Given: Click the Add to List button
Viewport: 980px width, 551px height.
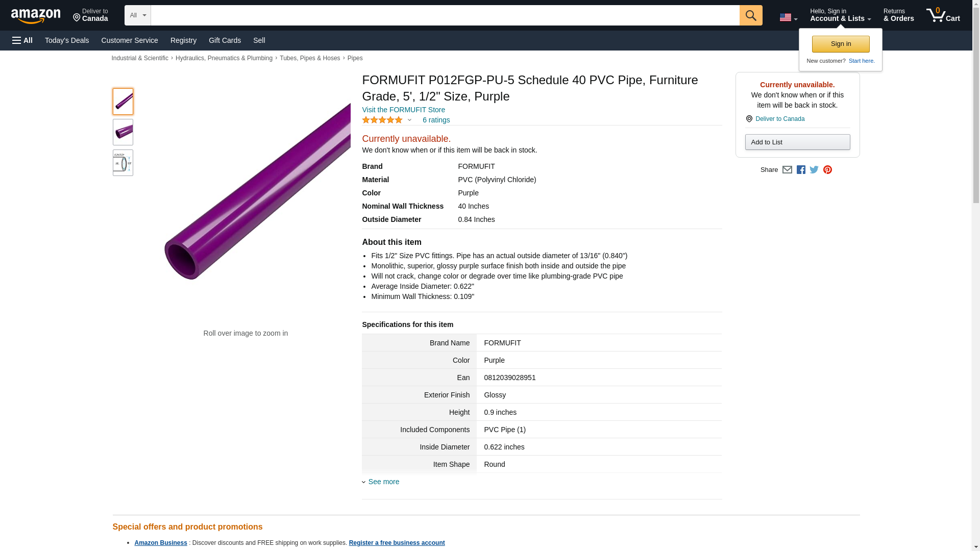Looking at the screenshot, I should click(797, 142).
